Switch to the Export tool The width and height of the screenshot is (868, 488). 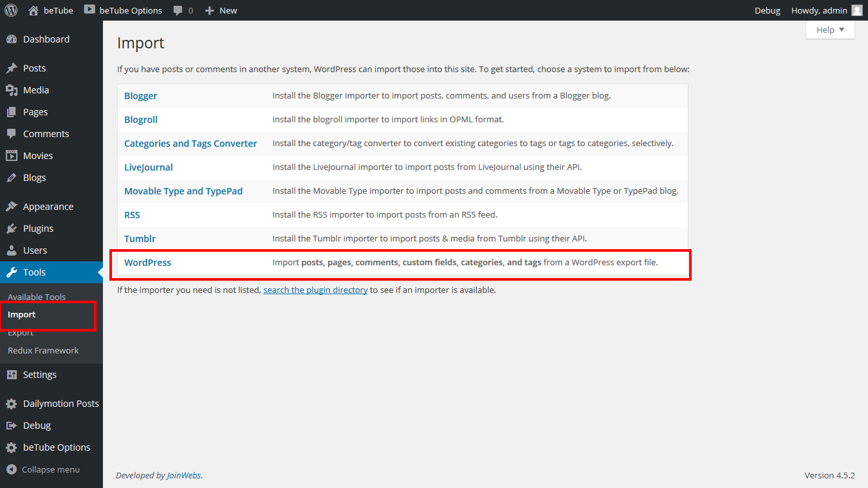pyautogui.click(x=21, y=332)
